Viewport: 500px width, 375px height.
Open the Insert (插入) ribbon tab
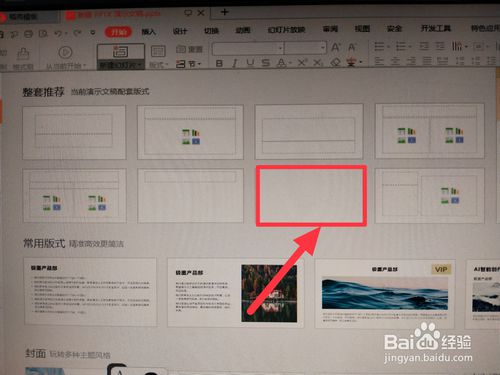[x=149, y=32]
